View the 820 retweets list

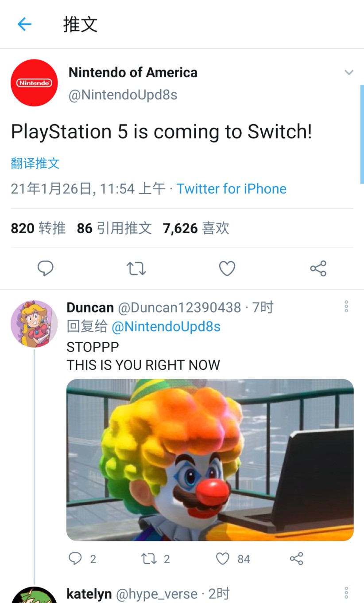coord(38,228)
